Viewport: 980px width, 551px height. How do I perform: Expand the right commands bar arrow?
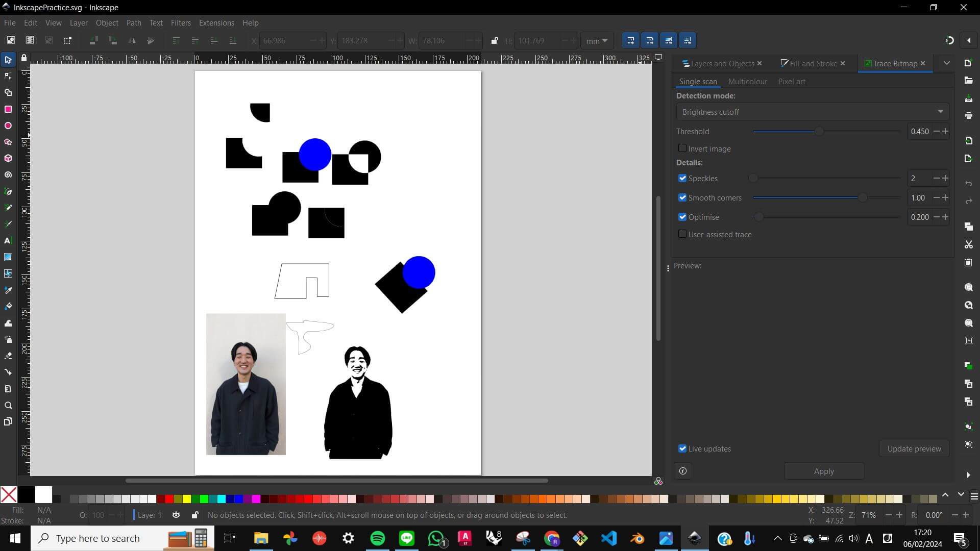coord(968,475)
